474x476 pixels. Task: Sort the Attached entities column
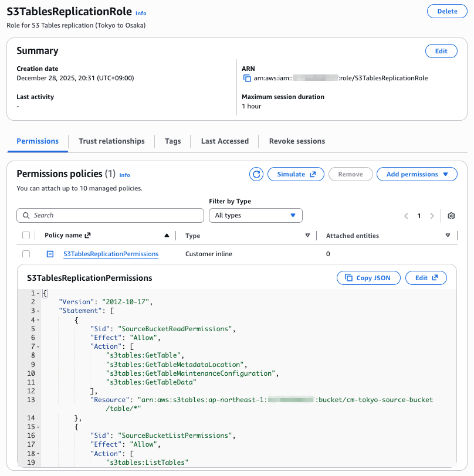[x=448, y=236]
